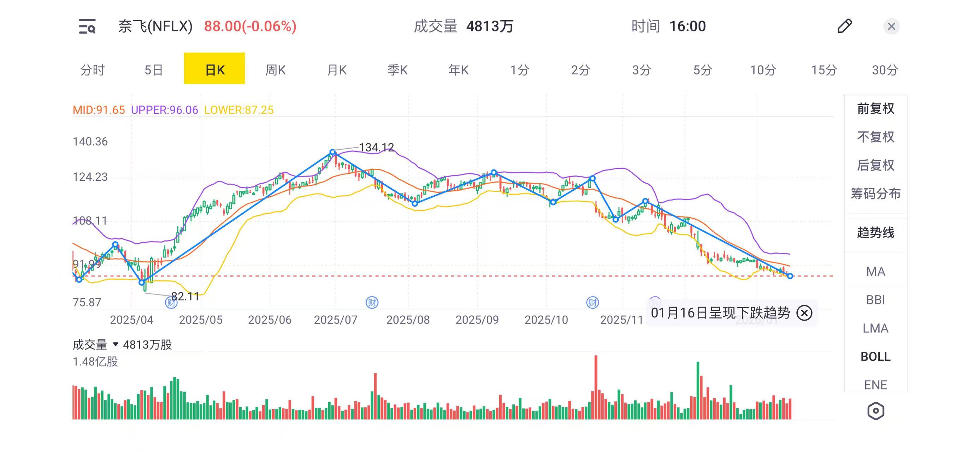Click the 财 earnings marker near 2025/07
980x452 pixels.
(x=372, y=303)
